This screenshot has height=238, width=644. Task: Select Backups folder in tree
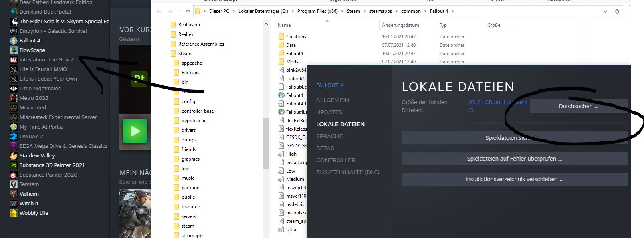coord(190,73)
